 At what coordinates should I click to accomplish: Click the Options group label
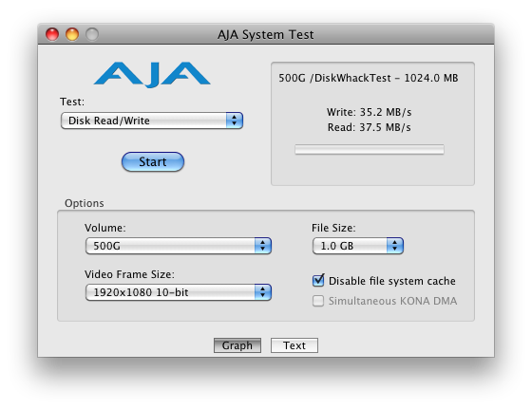85,203
